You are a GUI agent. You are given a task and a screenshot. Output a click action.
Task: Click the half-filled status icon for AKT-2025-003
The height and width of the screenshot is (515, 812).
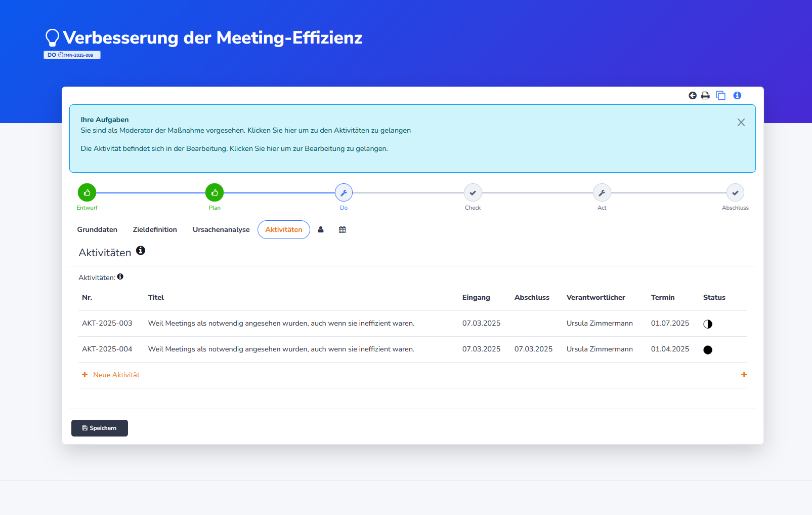click(x=708, y=324)
